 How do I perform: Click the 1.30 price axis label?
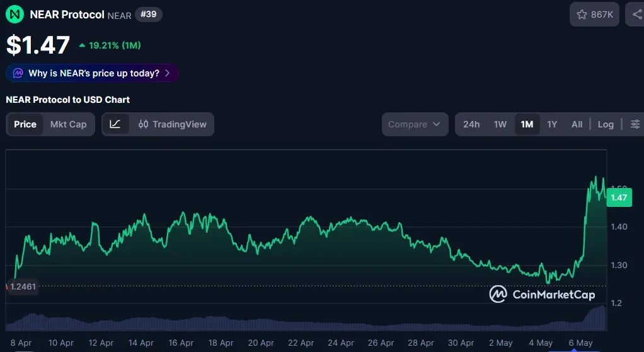tap(619, 265)
